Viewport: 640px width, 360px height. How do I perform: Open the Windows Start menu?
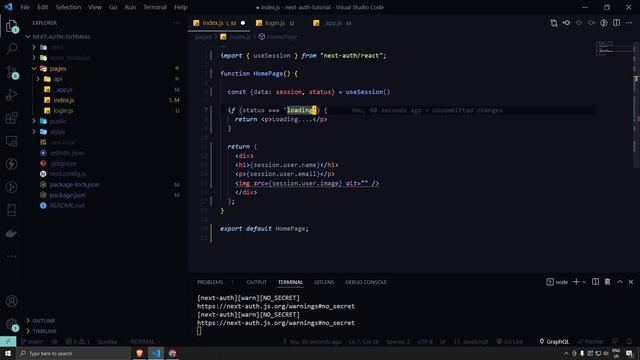(8, 353)
